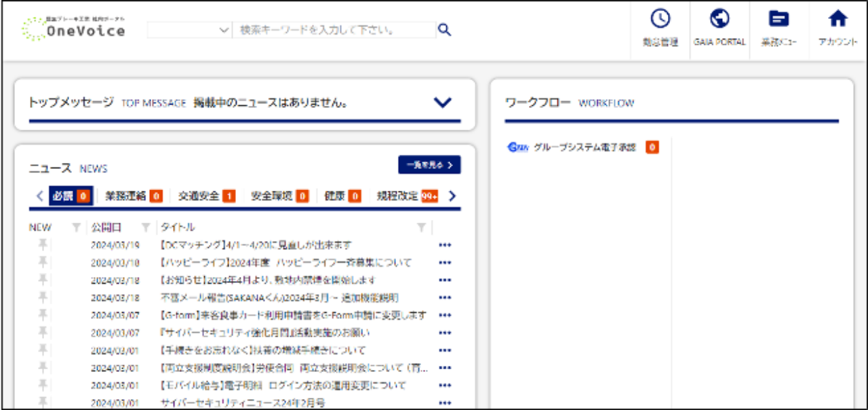Click the OneVoice logo

[75, 29]
